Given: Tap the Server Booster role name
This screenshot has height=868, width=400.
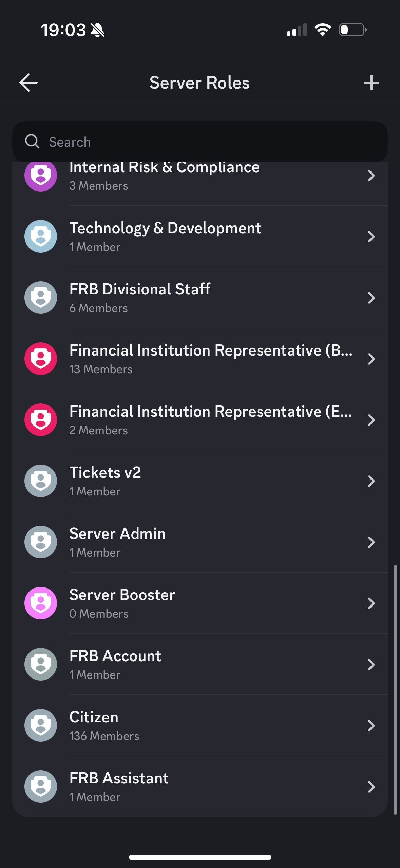Looking at the screenshot, I should (122, 595).
